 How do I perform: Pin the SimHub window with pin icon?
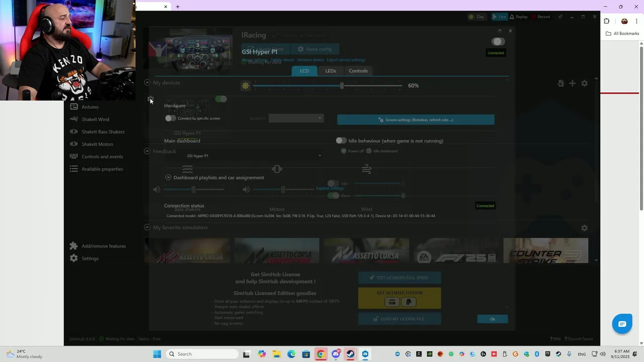coord(560,17)
